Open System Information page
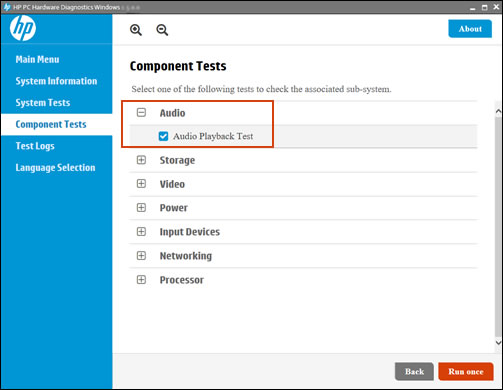503x390 pixels. (x=56, y=81)
